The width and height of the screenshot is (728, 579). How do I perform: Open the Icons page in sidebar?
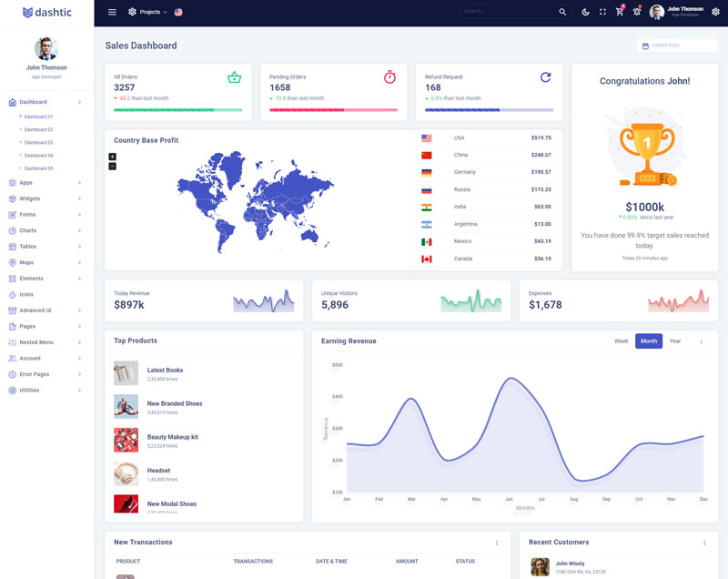[26, 294]
